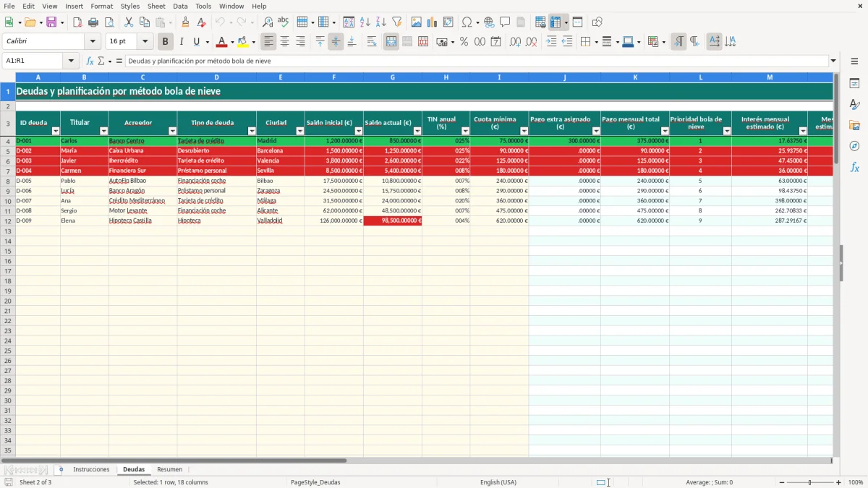Insert a special character
This screenshot has height=488, width=868.
467,22
